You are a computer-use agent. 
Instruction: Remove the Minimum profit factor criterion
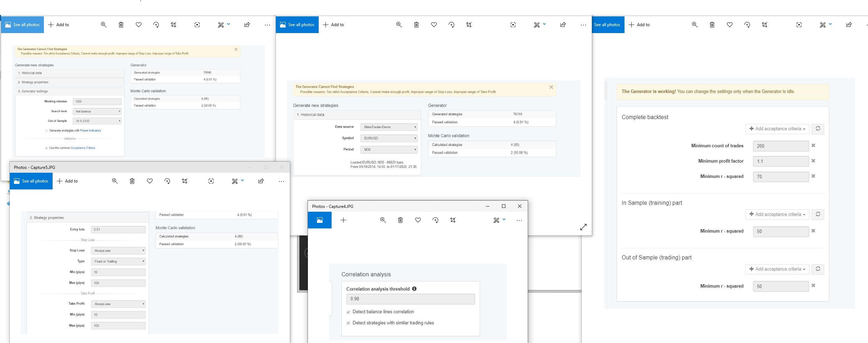[x=813, y=161]
